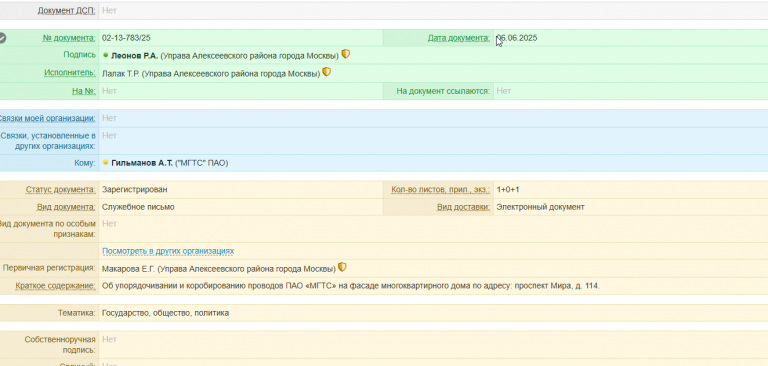Open the Посмотреть в других организациях link
The width and height of the screenshot is (768, 366).
[168, 251]
